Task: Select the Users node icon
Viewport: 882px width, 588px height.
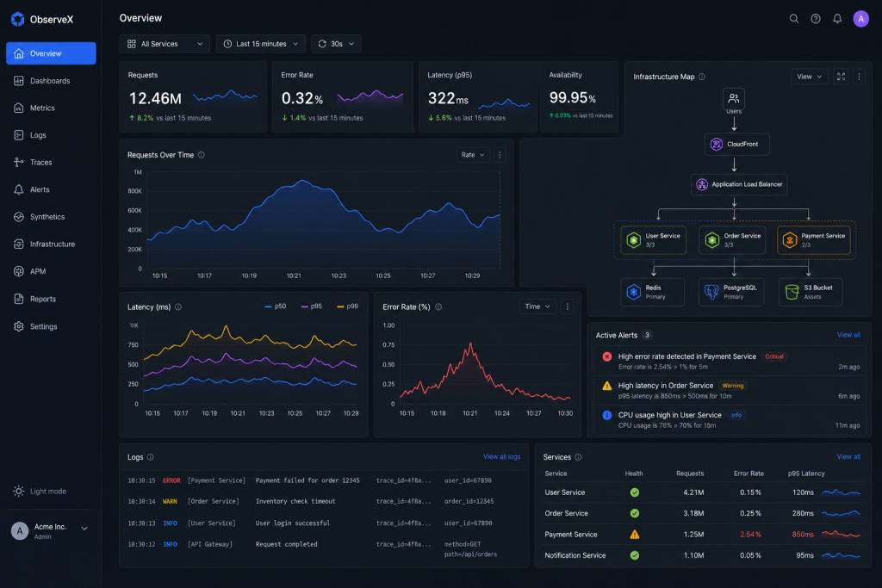Action: click(734, 98)
